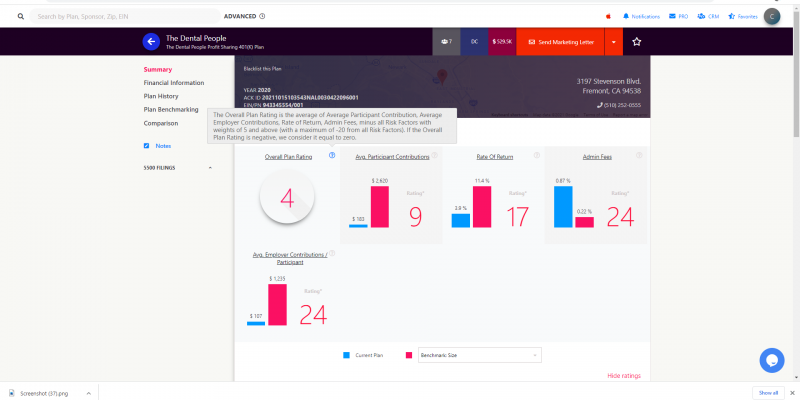Open the Favorites list in top bar
Screen dimensions: 800x400
743,17
